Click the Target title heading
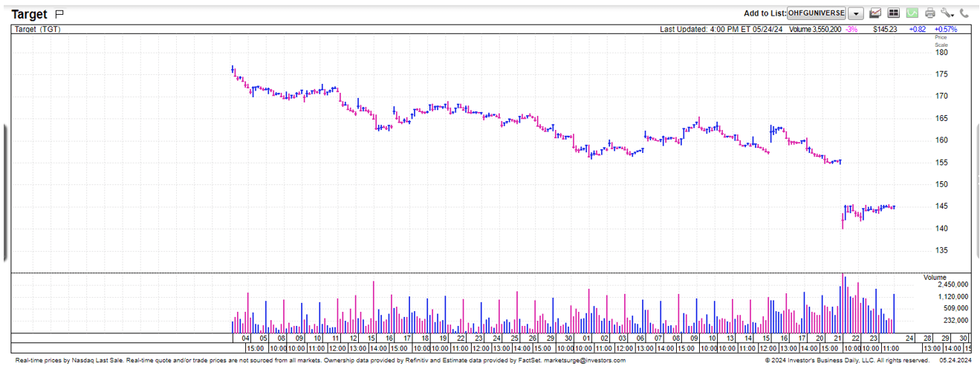Screen dimensions: 980x369 tap(29, 14)
